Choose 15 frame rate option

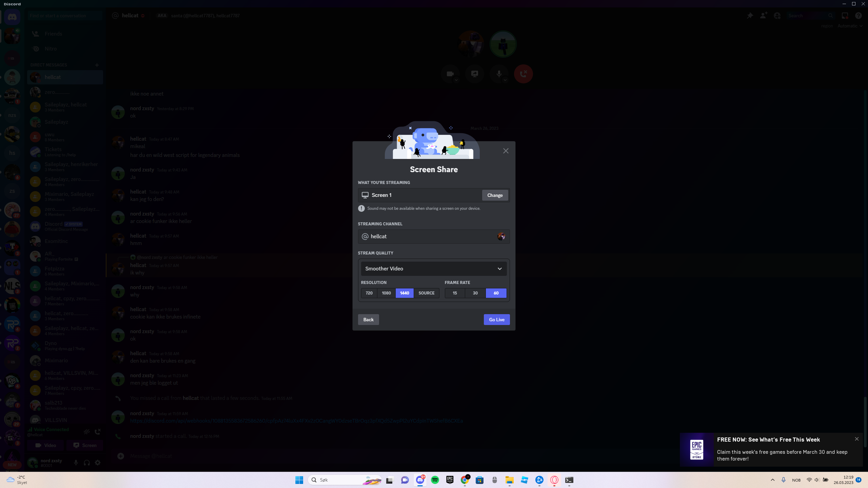click(x=455, y=293)
